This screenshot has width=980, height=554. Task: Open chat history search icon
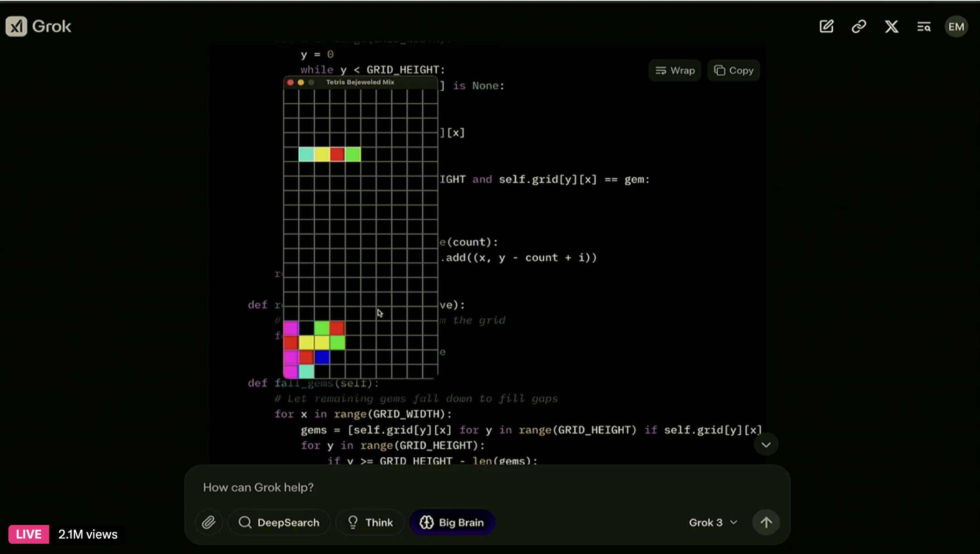click(x=923, y=27)
